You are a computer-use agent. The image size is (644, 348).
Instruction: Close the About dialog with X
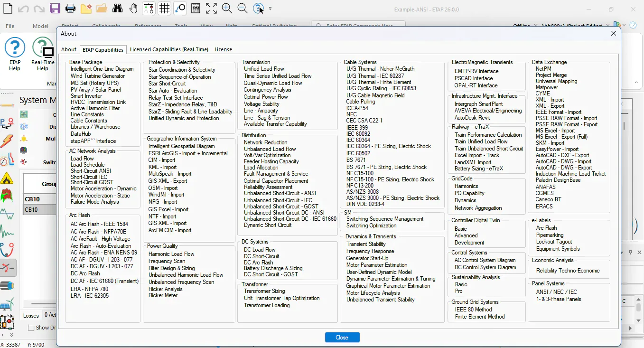point(614,33)
